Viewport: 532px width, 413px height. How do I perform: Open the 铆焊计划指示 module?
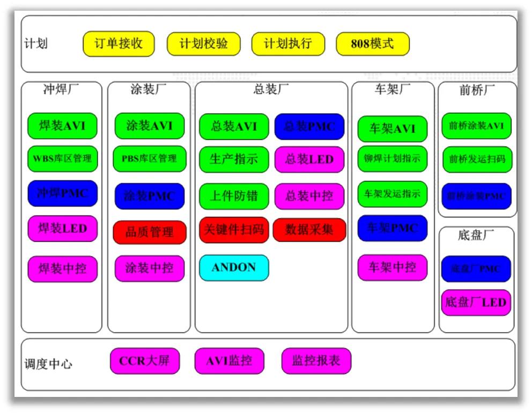[x=392, y=160]
